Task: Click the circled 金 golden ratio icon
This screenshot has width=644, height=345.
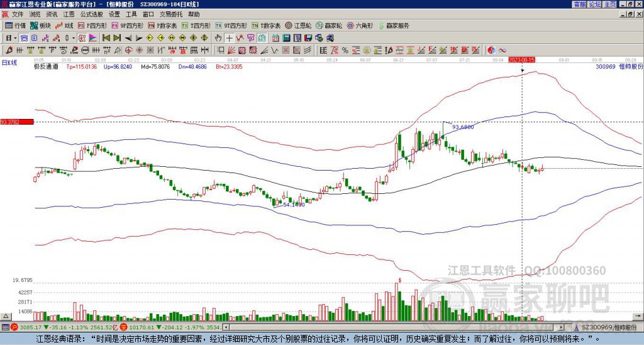Action: (x=367, y=50)
